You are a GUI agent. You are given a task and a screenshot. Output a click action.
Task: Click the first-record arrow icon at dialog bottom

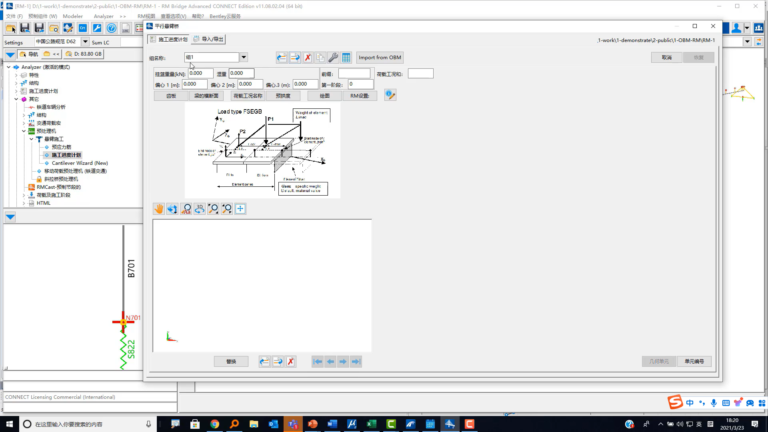click(x=317, y=361)
